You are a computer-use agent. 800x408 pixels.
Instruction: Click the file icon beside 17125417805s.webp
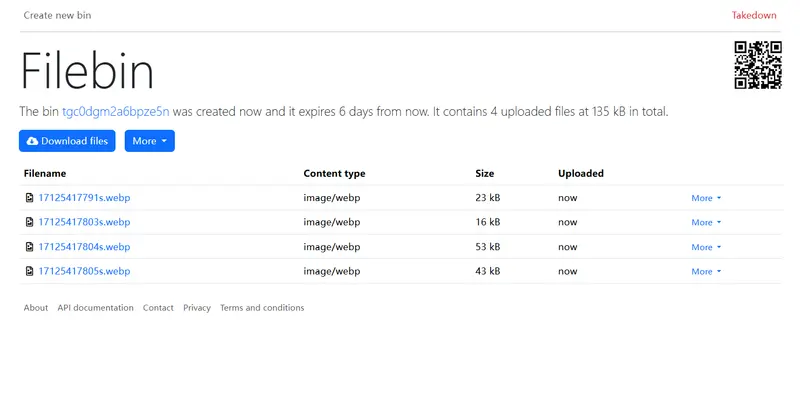coord(30,271)
